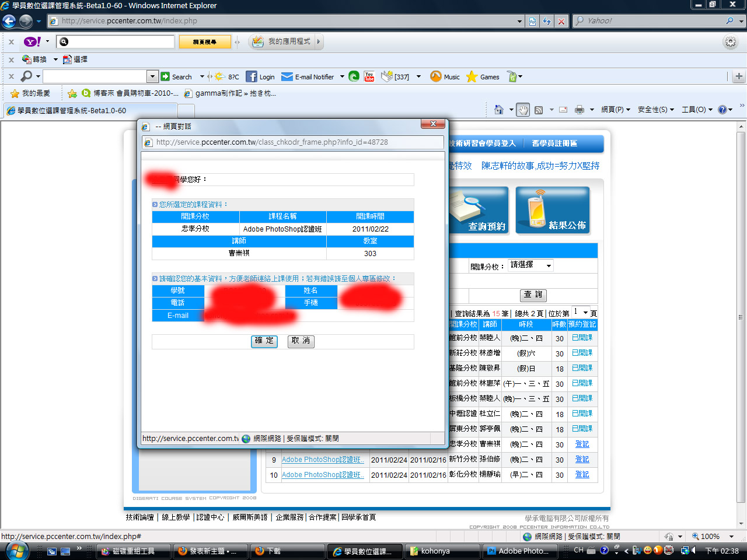747x560 pixels.
Task: Click the IE Forward navigation arrow
Action: [26, 21]
